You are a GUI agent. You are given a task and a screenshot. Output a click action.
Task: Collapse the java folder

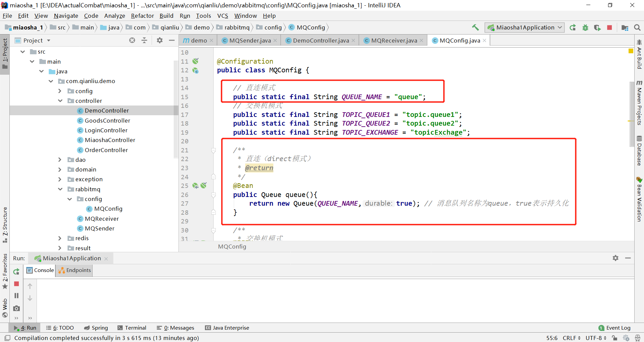point(42,71)
